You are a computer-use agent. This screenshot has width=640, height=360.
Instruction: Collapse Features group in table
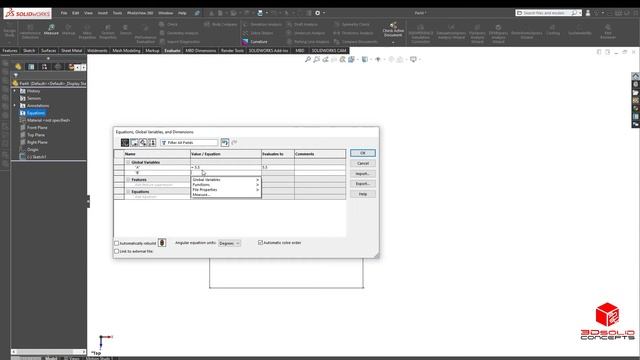pos(128,180)
